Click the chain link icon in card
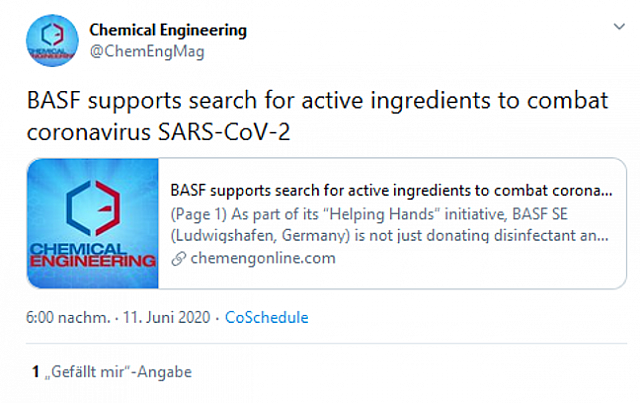The height and width of the screenshot is (403, 640). [178, 258]
